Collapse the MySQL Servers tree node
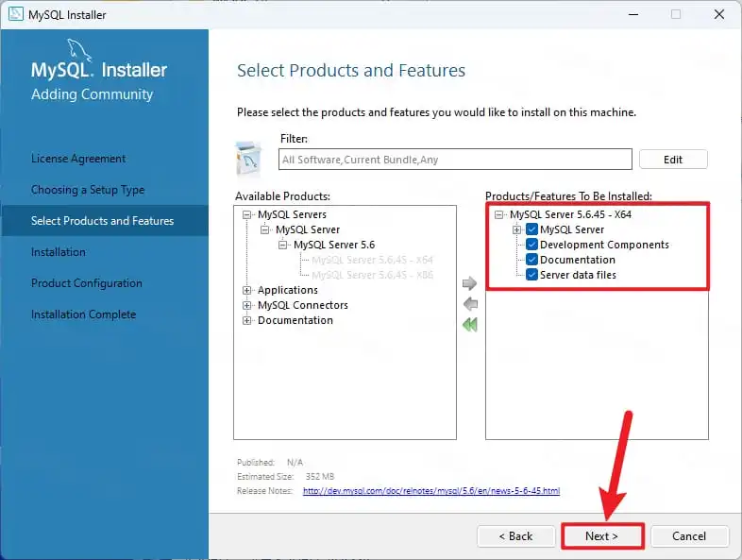Image resolution: width=742 pixels, height=560 pixels. (246, 215)
